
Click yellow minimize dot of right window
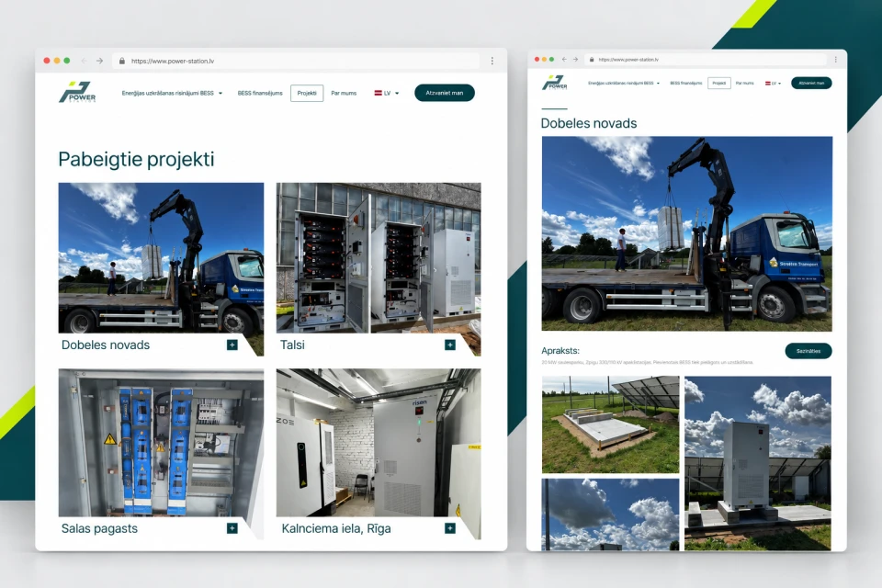544,59
